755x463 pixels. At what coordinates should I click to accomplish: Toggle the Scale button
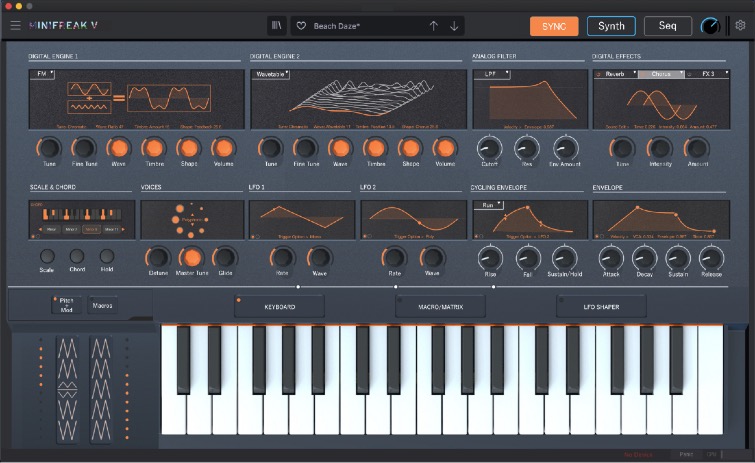47,256
